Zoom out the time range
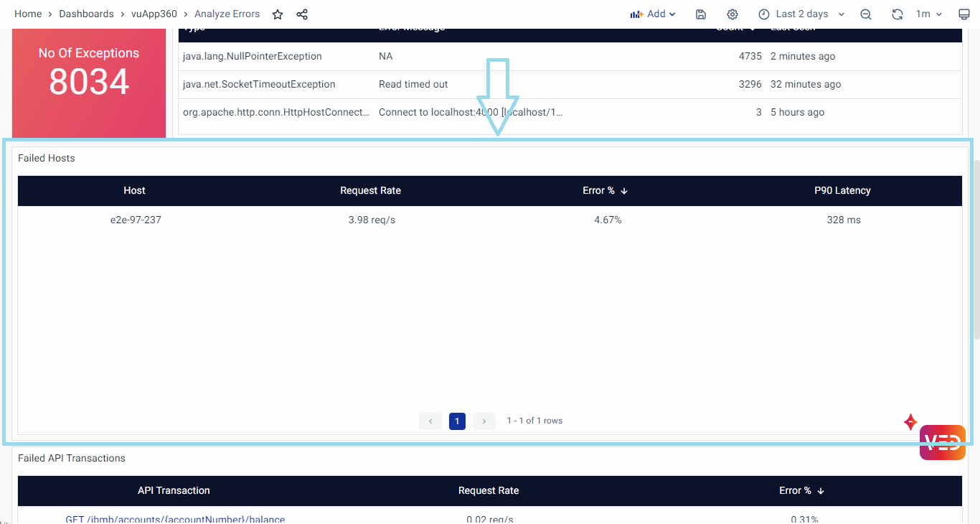 [x=866, y=14]
